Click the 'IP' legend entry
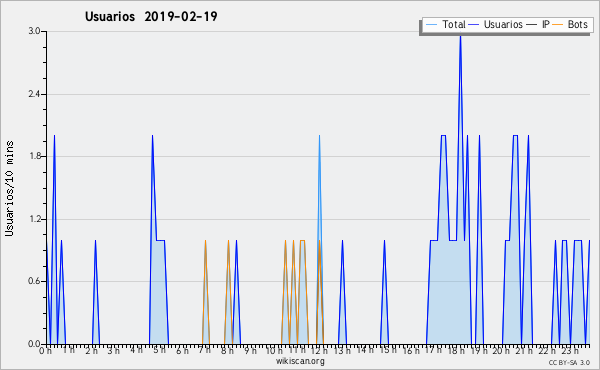This screenshot has width=600, height=370. coord(538,24)
